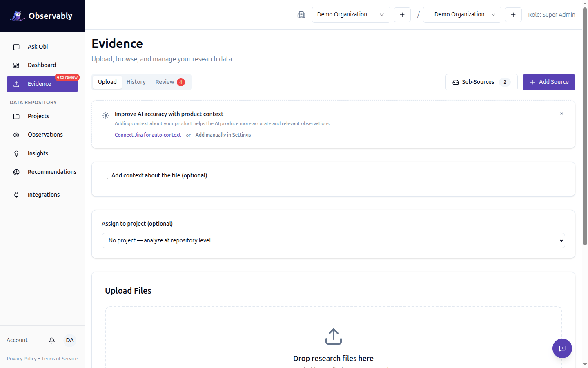Open the Integrations plug icon
This screenshot has height=368, width=588.
coord(16,195)
